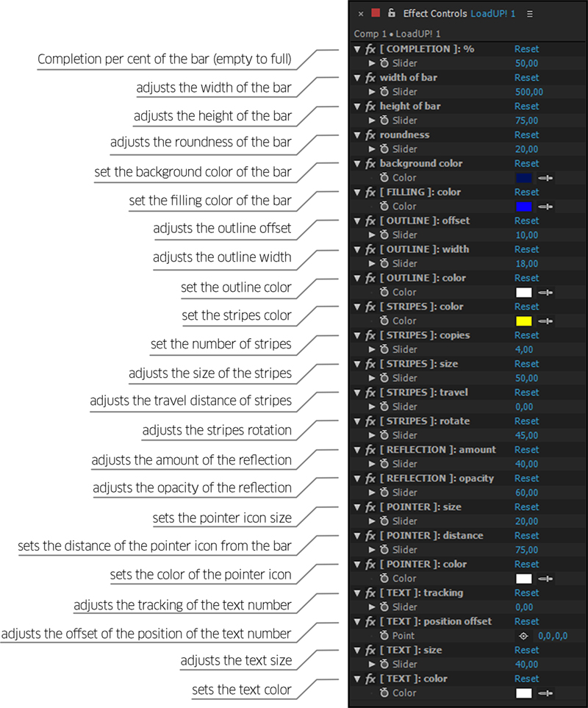Close the Effect Controls panel
Image resolution: width=588 pixels, height=708 pixels.
361,14
